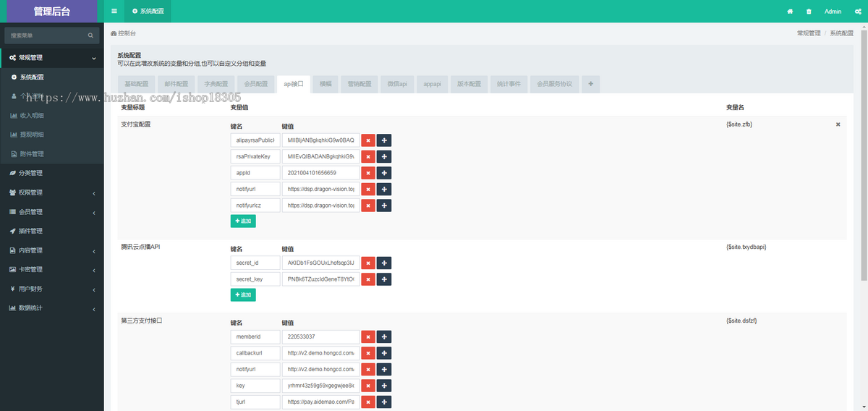
Task: Switch to the 基础配置 tab
Action: (136, 84)
